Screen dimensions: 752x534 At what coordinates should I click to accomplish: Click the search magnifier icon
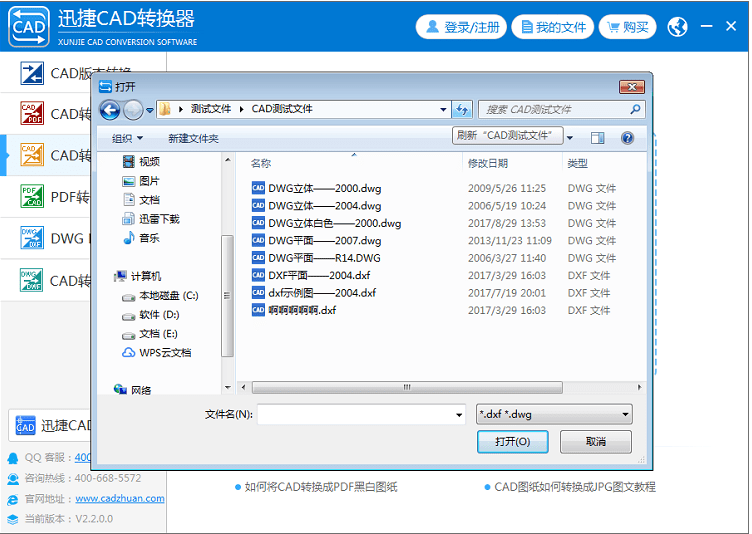tap(635, 109)
